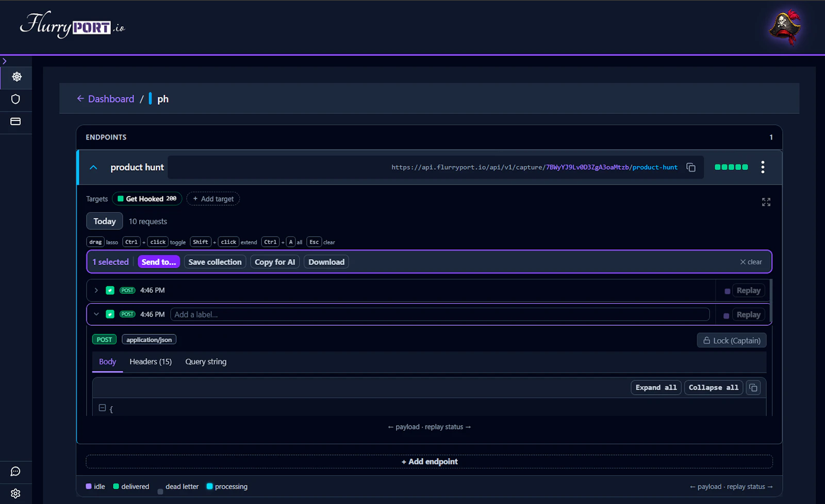Click the dead letter legend item
Image resolution: width=825 pixels, height=504 pixels.
(x=178, y=487)
